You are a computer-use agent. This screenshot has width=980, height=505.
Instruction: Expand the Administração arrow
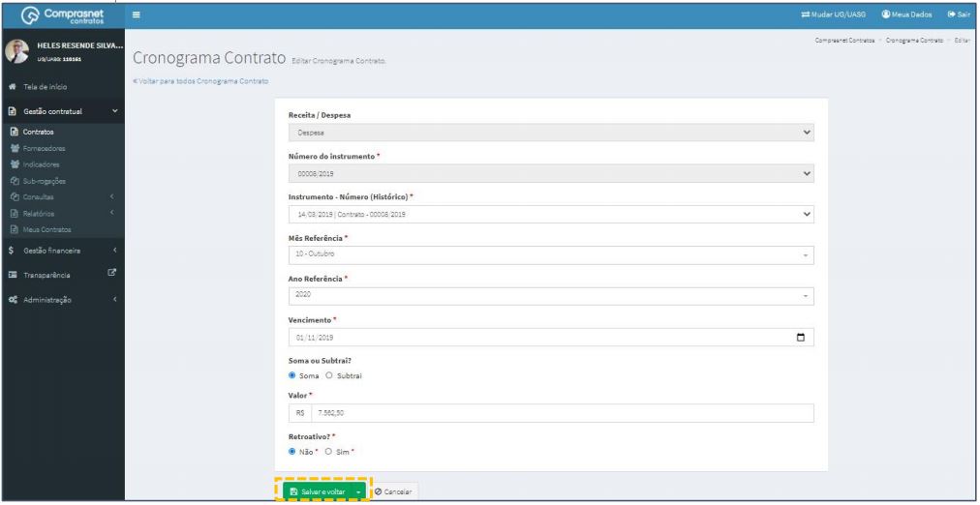pos(115,300)
